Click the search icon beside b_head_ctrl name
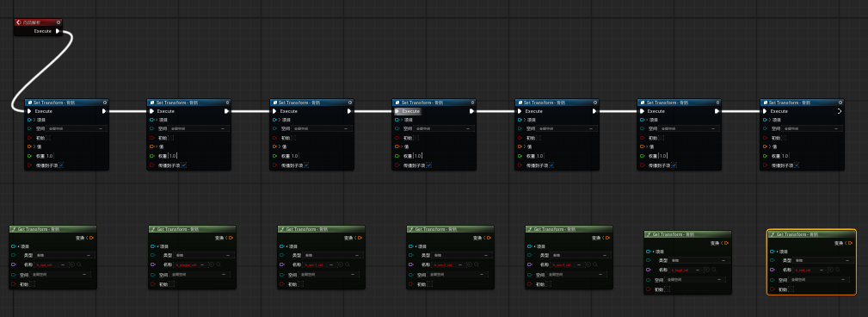The width and height of the screenshot is (868, 317). [714, 270]
